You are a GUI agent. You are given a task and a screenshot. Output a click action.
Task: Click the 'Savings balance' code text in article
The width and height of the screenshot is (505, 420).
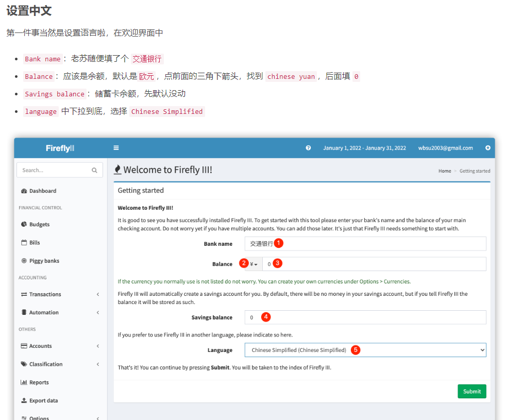tap(55, 94)
